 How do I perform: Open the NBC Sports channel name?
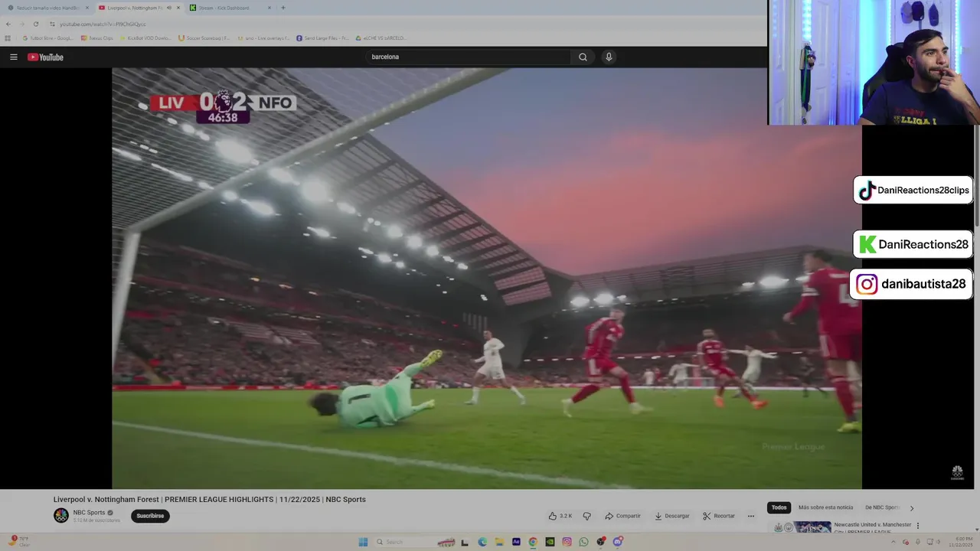click(89, 513)
